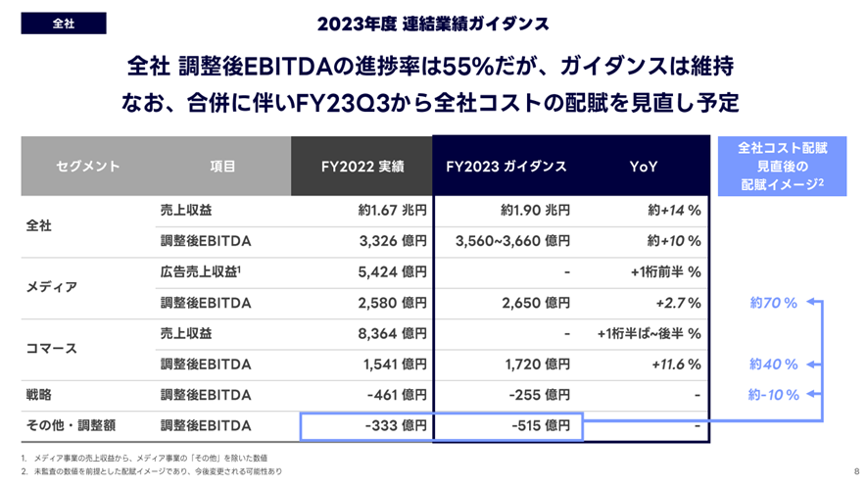Click the 約70 % allocation figure
The height and width of the screenshot is (488, 868).
pos(773,303)
